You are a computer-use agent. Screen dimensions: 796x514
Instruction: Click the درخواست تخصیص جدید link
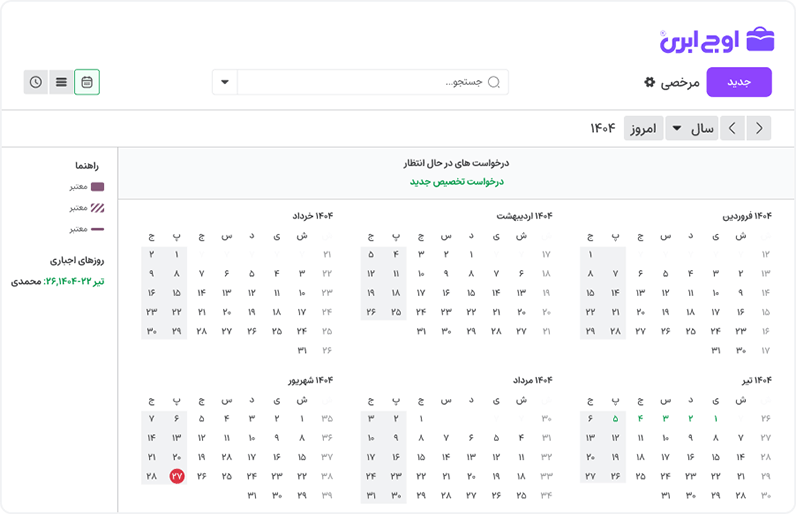click(x=456, y=181)
